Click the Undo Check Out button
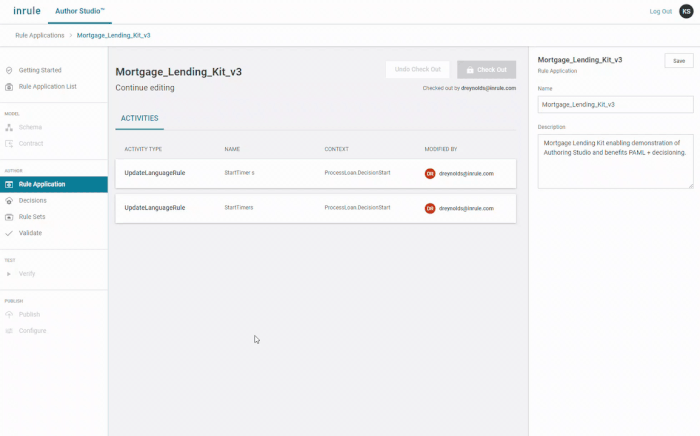 [417, 70]
